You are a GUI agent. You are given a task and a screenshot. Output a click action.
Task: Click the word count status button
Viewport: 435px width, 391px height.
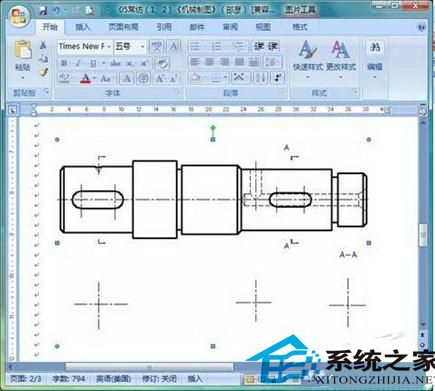coord(69,379)
